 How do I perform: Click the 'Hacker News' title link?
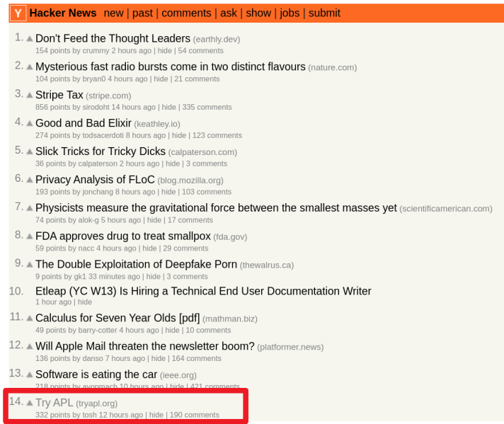(63, 13)
